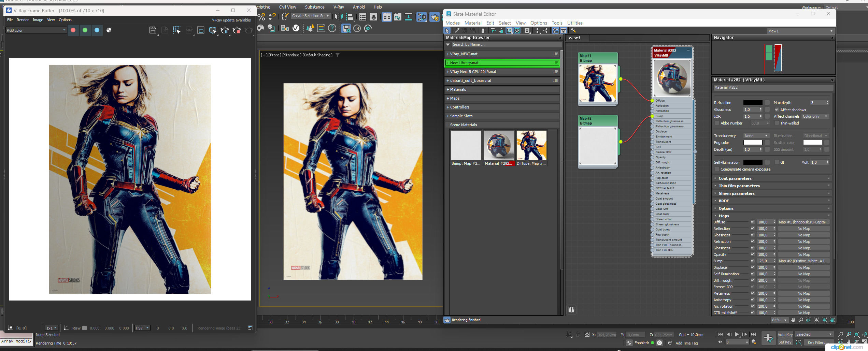Click the binoculars search icon in View1
Image resolution: width=868 pixels, height=351 pixels.
(571, 310)
